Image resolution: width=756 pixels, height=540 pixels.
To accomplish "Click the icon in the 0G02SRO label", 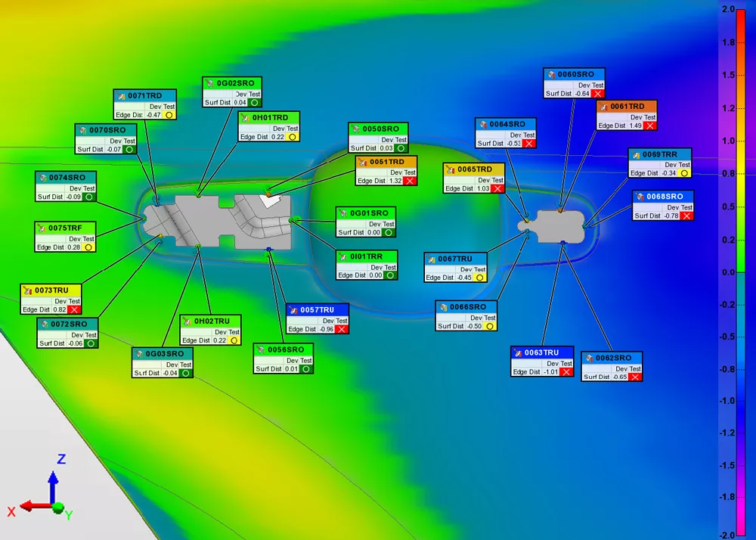I will (209, 83).
